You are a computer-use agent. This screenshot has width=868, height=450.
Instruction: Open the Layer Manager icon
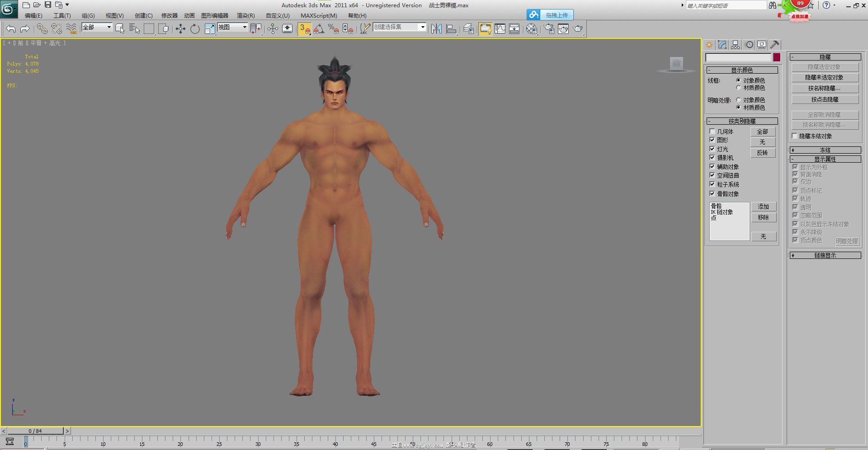coord(469,29)
